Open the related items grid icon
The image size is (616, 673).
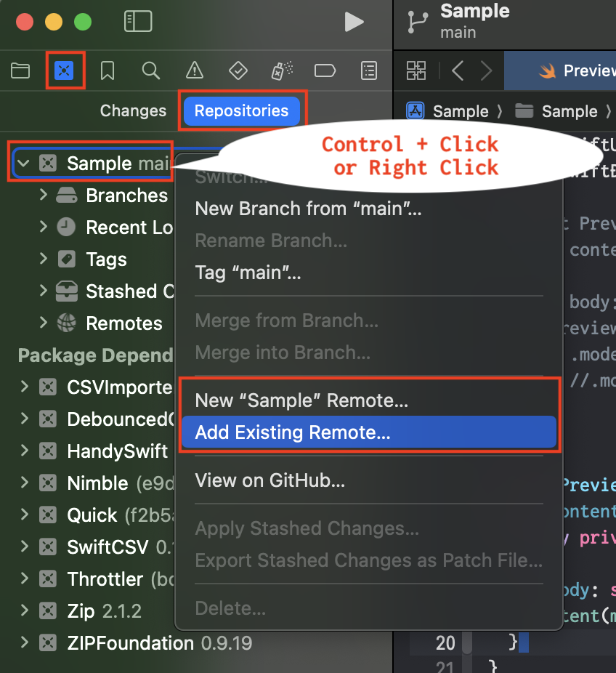[416, 70]
